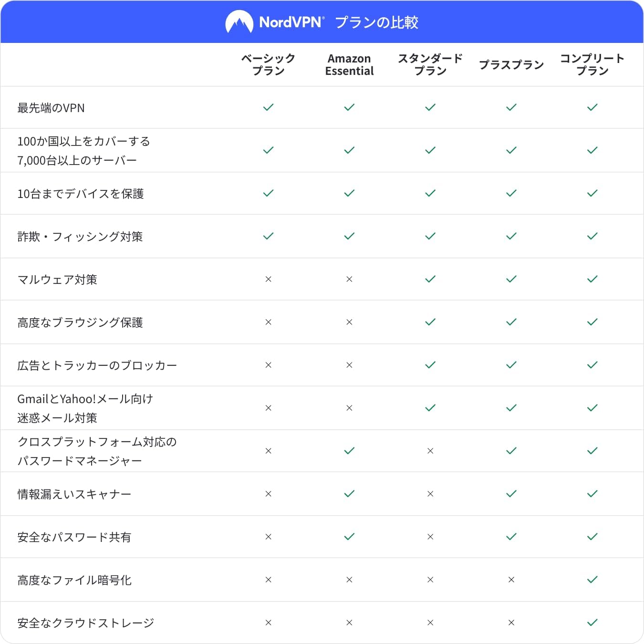
Task: Click the cross for 安全なクラウドストレージ under ベーシックプラン
Action: click(x=269, y=623)
